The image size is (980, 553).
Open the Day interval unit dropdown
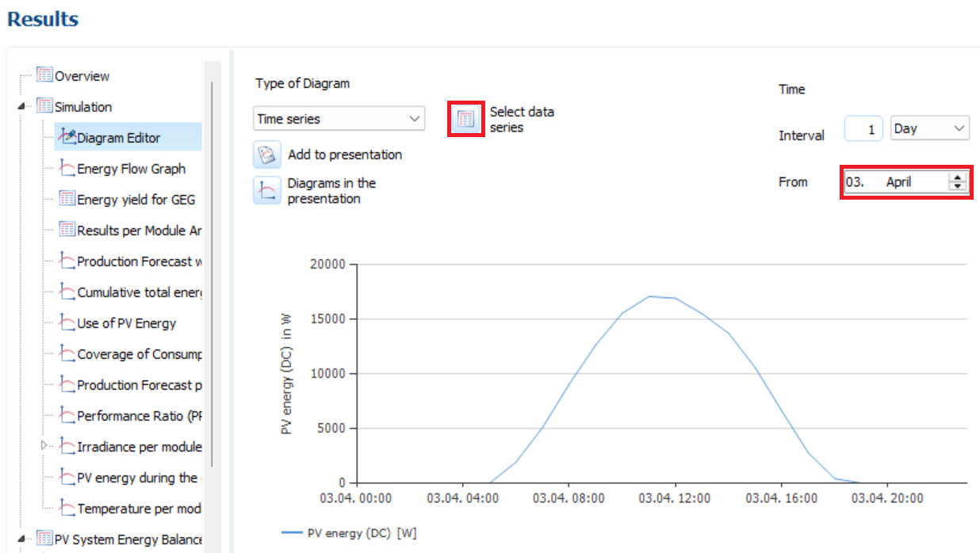click(x=929, y=128)
